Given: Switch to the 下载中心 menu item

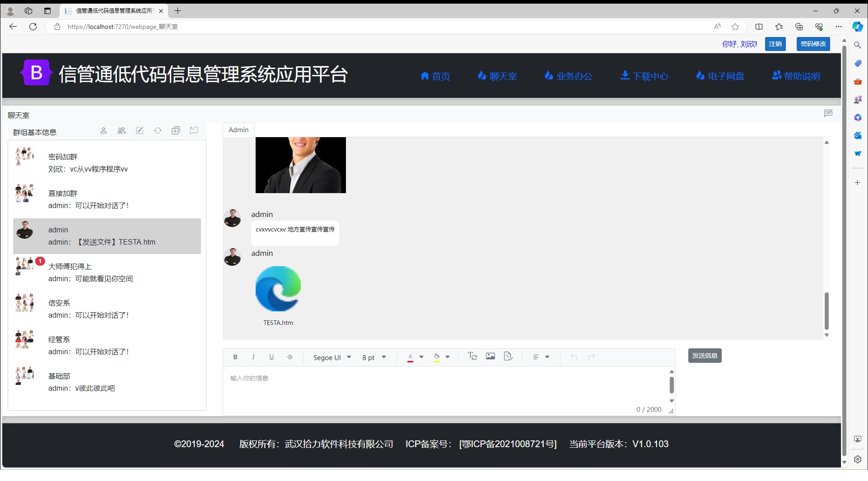Looking at the screenshot, I should 644,76.
